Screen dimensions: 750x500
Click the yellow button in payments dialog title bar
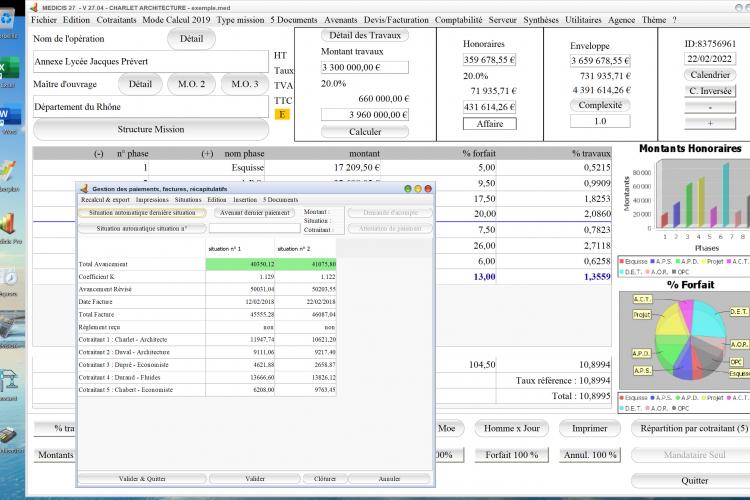click(418, 189)
